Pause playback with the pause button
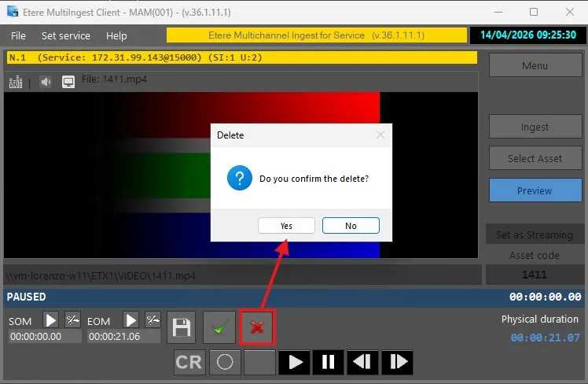 (x=328, y=363)
